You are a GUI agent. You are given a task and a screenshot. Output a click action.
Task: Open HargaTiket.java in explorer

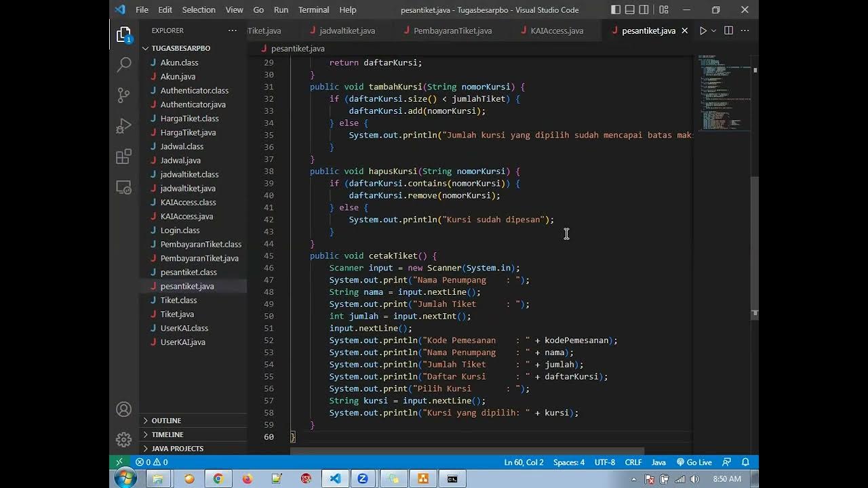point(188,132)
